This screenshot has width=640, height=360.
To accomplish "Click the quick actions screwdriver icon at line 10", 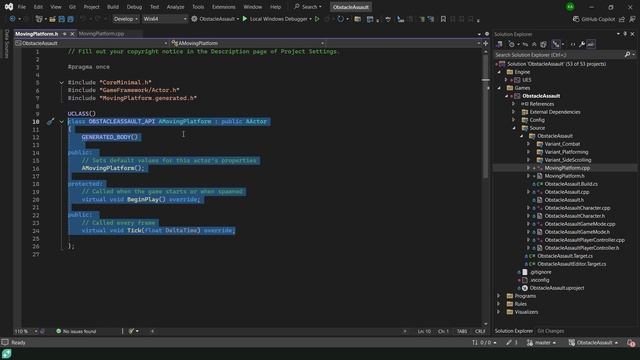I will (x=50, y=122).
